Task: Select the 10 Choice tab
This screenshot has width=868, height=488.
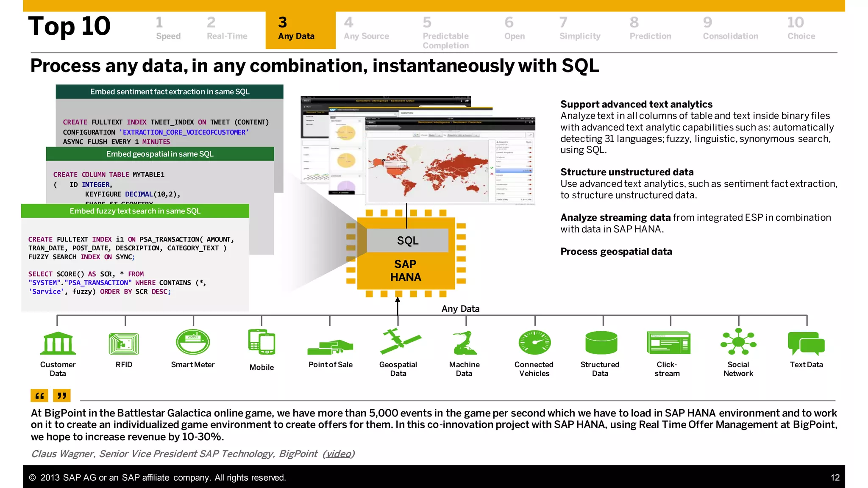Action: tap(801, 29)
